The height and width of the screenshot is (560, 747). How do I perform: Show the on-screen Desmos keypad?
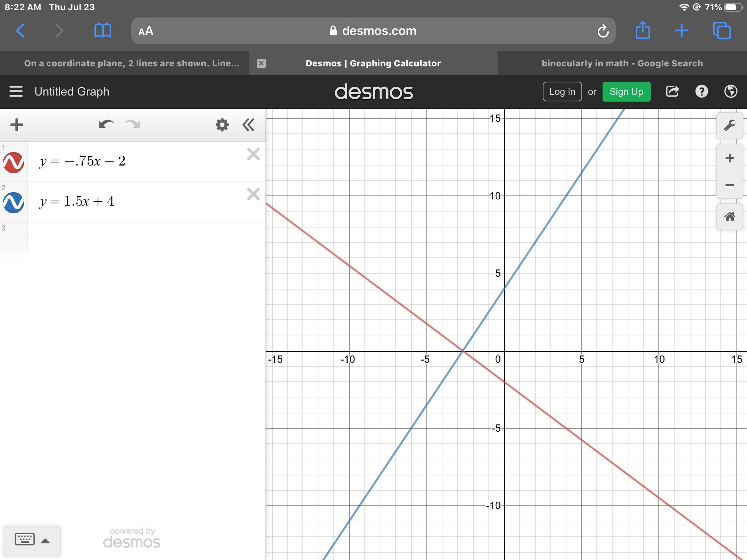pyautogui.click(x=32, y=540)
